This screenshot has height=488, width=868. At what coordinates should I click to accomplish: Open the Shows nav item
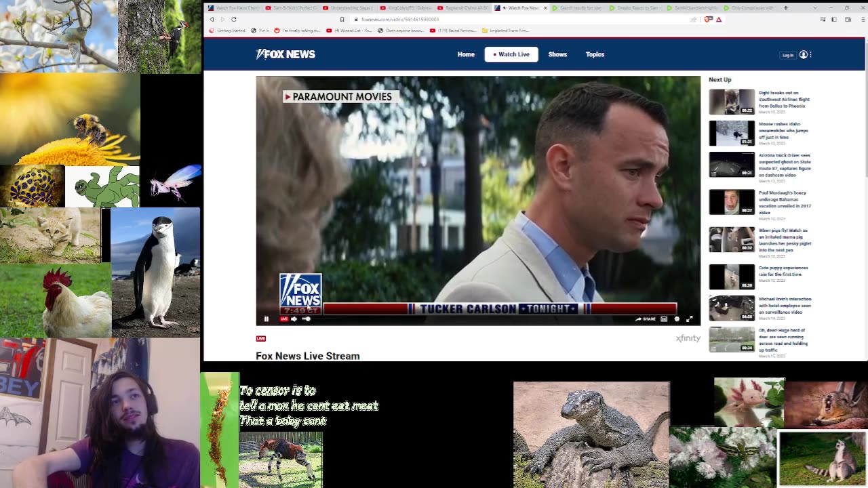[557, 54]
